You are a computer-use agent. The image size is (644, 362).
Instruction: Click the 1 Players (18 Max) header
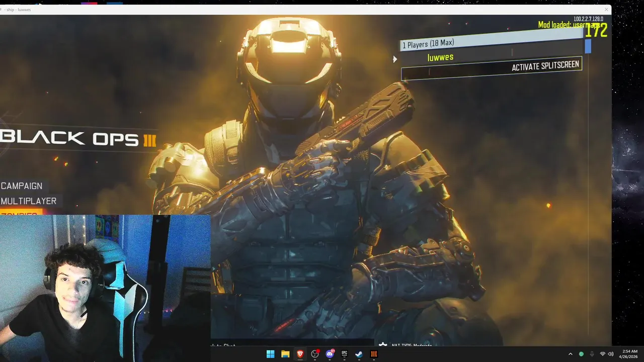(x=492, y=41)
